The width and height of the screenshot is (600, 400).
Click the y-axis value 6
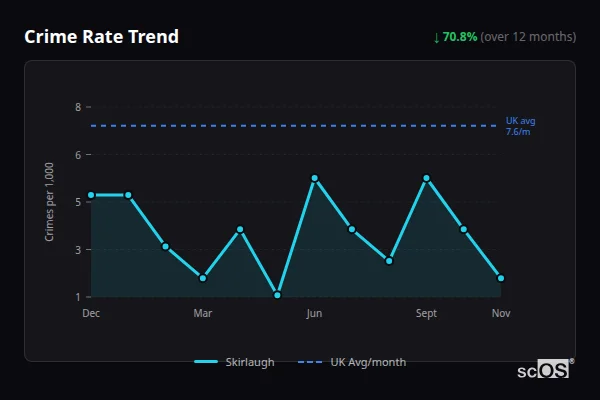(x=78, y=155)
